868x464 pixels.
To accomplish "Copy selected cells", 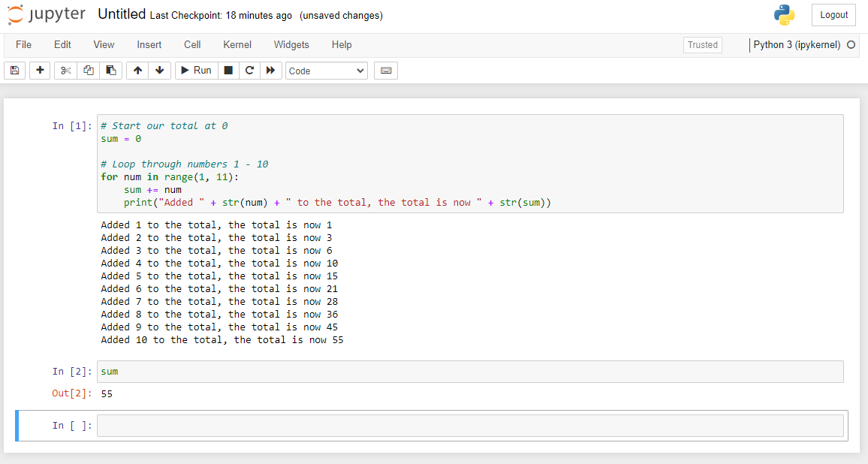I will coord(89,71).
